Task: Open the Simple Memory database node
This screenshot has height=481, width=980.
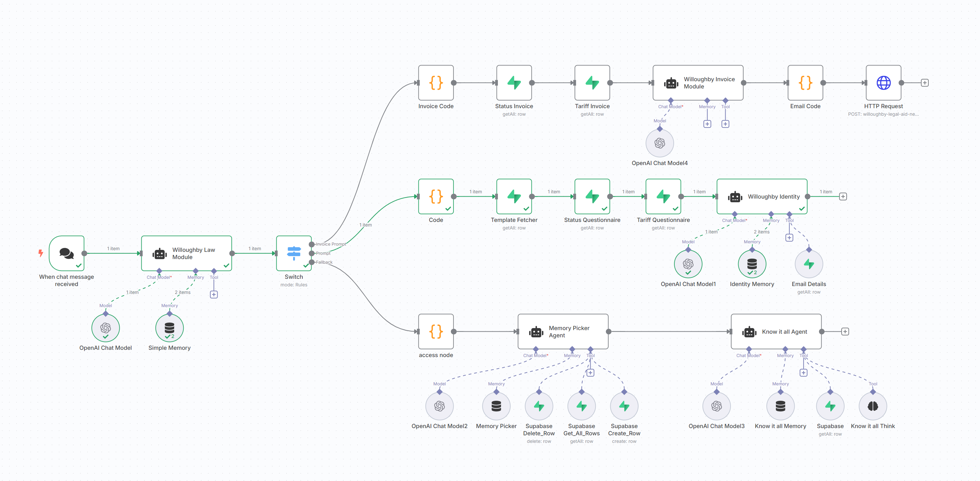Action: coord(169,328)
